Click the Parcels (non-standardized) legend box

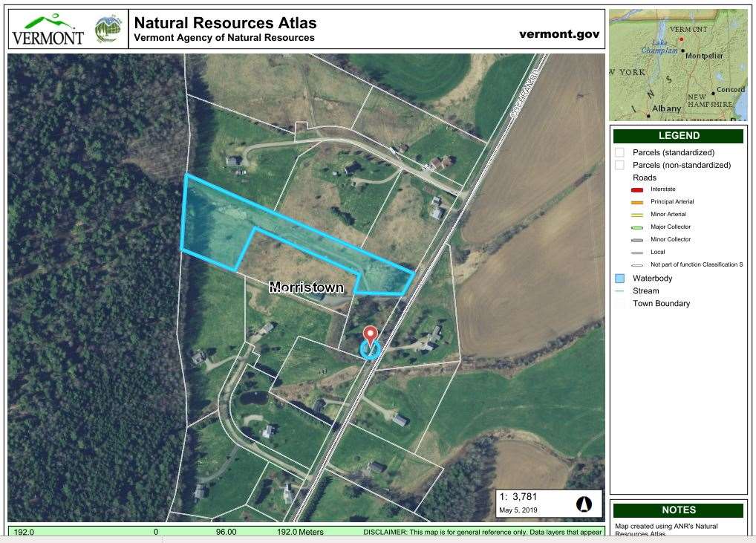pyautogui.click(x=619, y=165)
